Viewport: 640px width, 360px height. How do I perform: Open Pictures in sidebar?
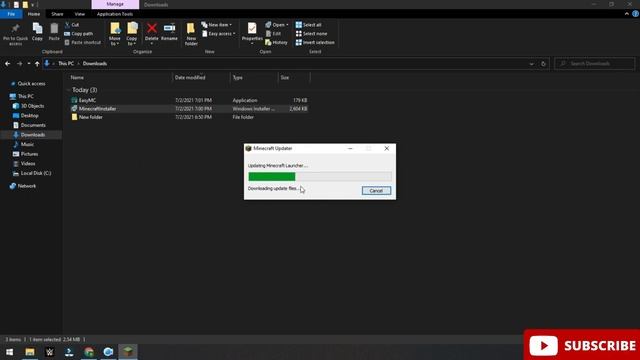coord(26,154)
